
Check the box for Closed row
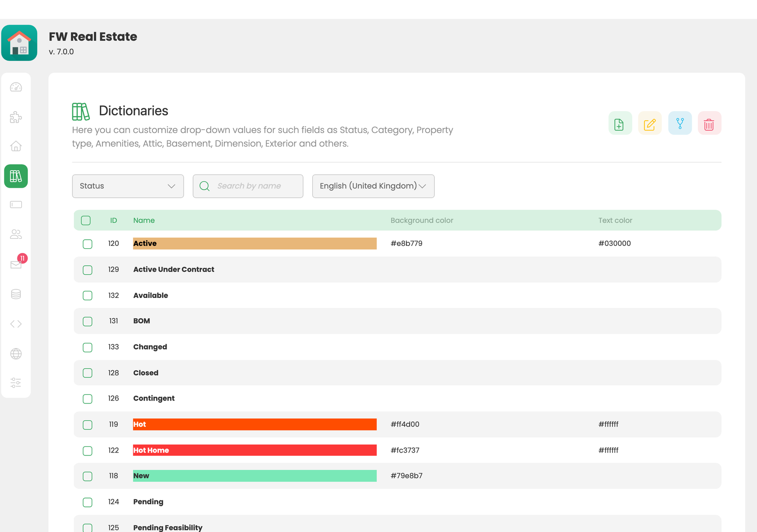coord(88,373)
